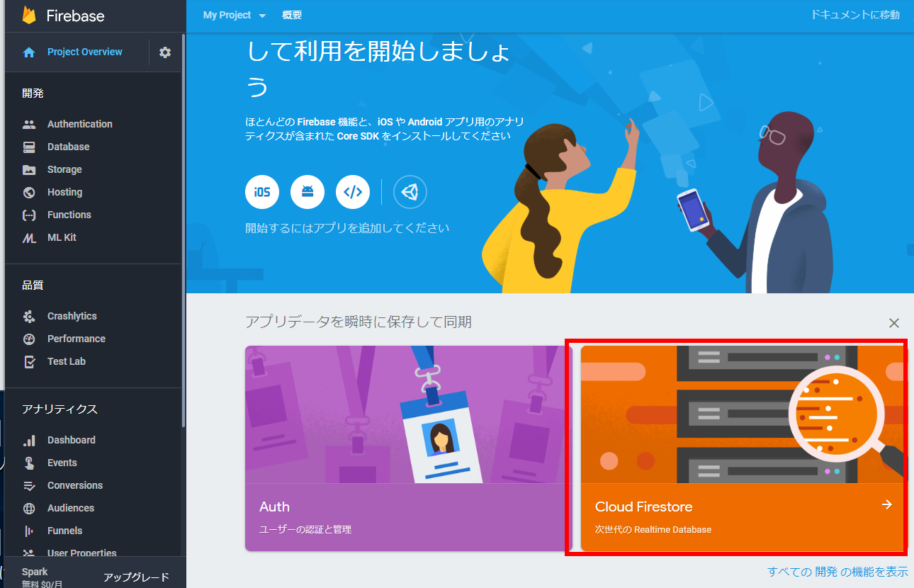The image size is (914, 588).
Task: Click the ML Kit icon
Action: [x=29, y=238]
